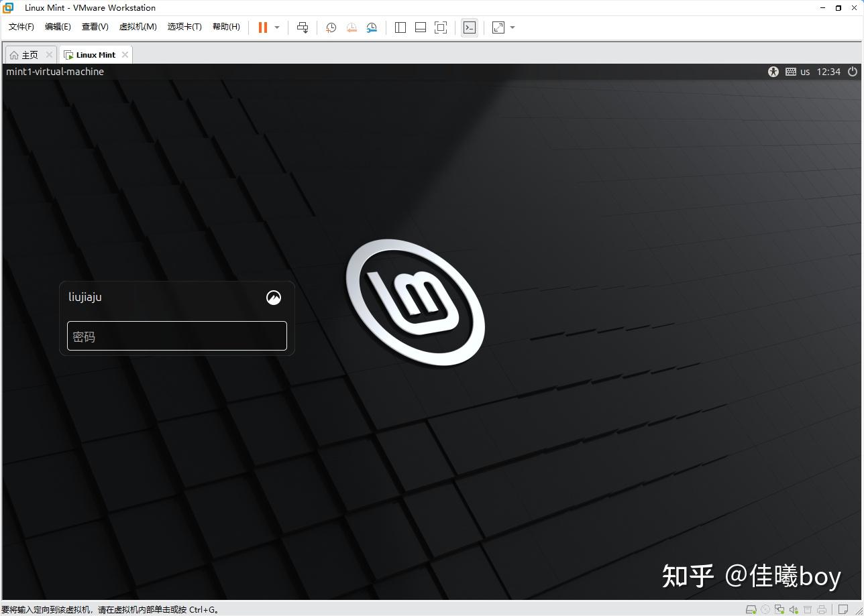Screen dimensions: 864x616
Task: Revert the VM to its snapshot
Action: click(352, 27)
